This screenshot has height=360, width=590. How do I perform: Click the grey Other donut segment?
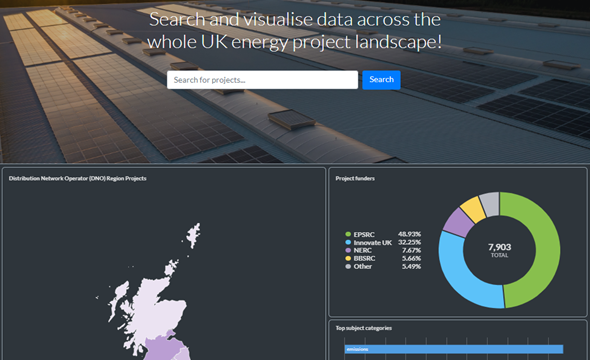tap(490, 204)
